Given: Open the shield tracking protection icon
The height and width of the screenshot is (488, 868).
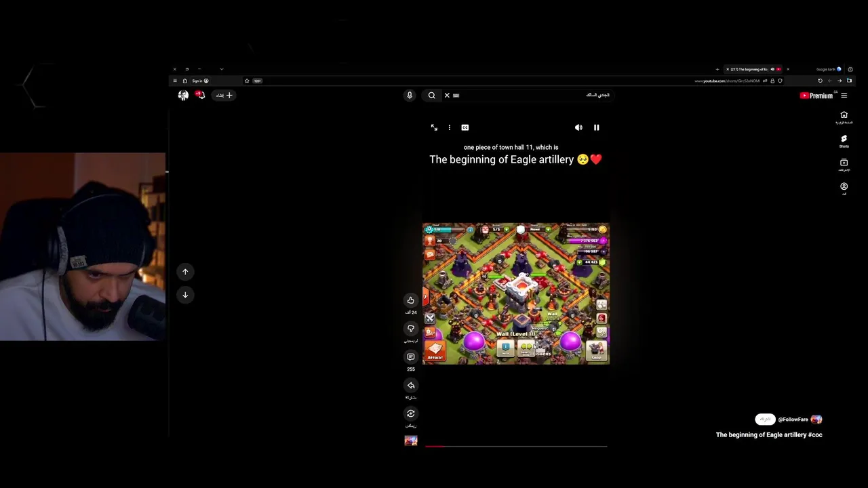Looking at the screenshot, I should 780,81.
